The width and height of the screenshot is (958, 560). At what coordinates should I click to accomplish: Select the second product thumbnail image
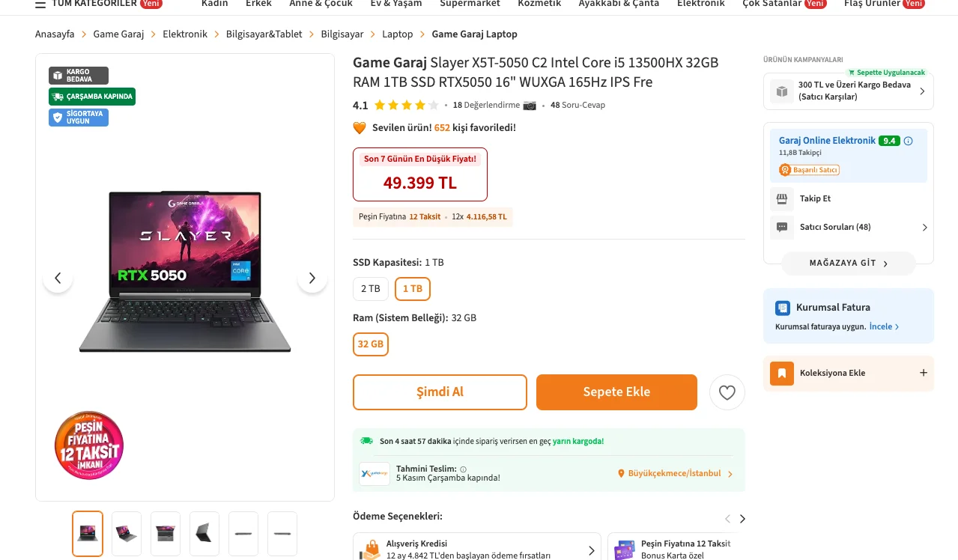[x=127, y=533]
